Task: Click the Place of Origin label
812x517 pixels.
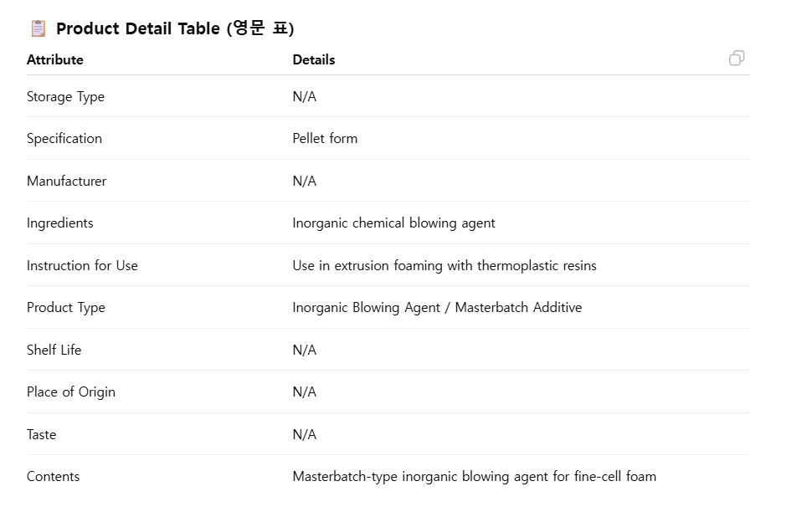Action: click(x=71, y=392)
